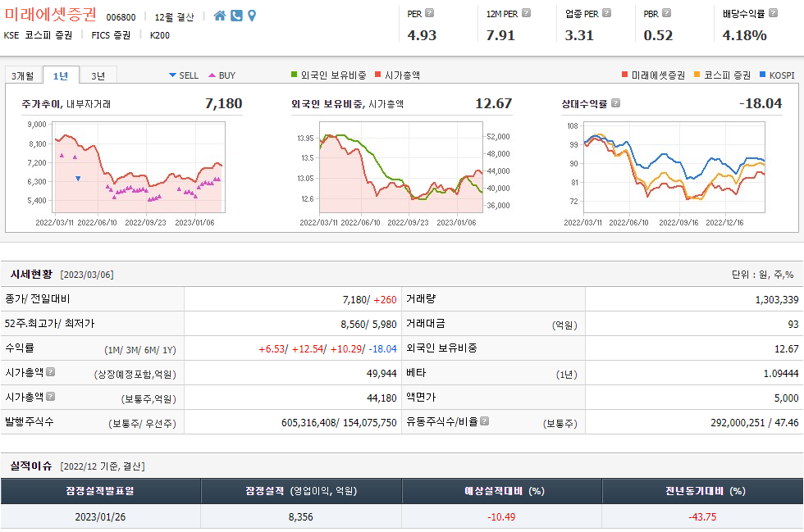Image resolution: width=804 pixels, height=532 pixels.
Task: Click the 잠정실적발표일 column header
Action: [x=100, y=491]
